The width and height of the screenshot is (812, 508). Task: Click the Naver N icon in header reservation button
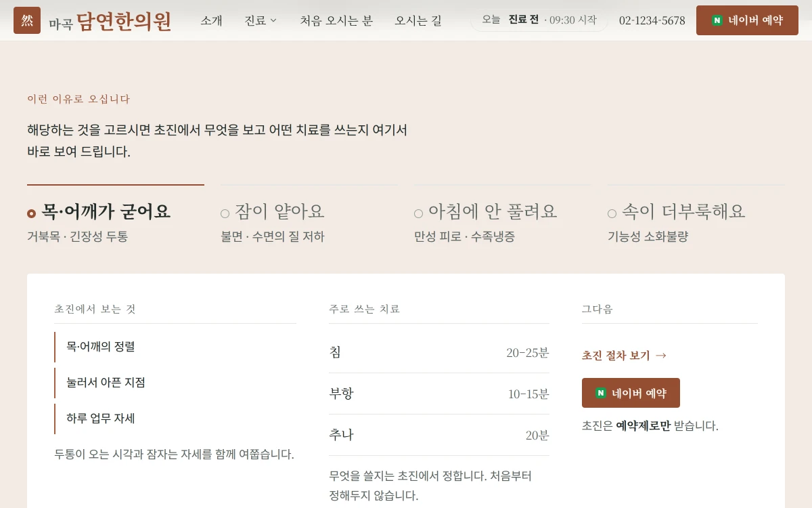coord(717,20)
